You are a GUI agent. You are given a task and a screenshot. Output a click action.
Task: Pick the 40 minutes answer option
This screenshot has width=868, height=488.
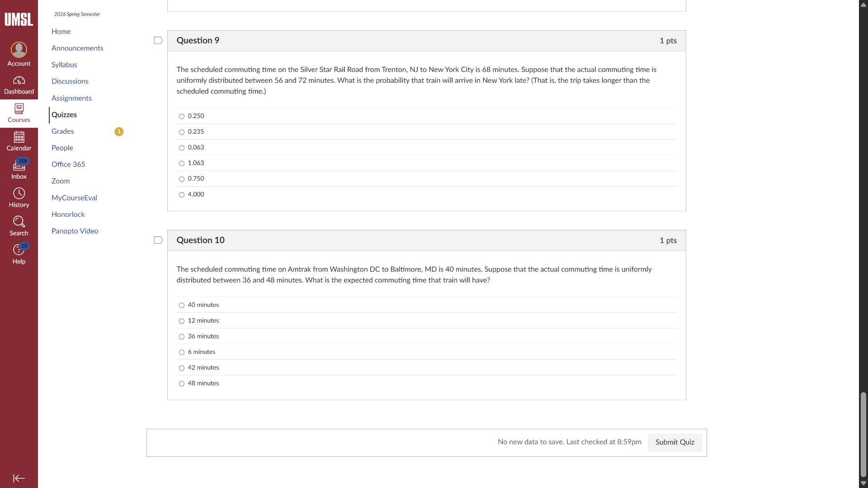click(182, 305)
